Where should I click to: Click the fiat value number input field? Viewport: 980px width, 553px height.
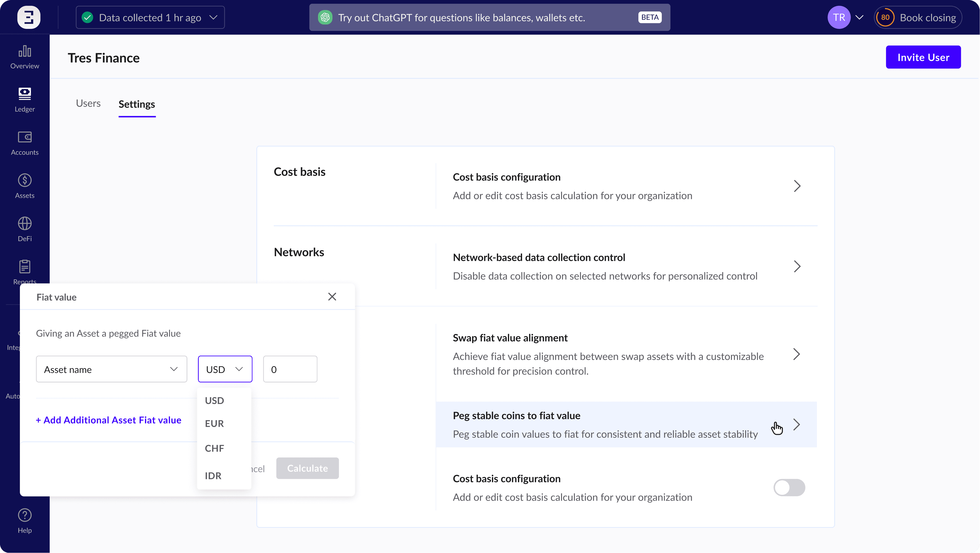coord(290,369)
